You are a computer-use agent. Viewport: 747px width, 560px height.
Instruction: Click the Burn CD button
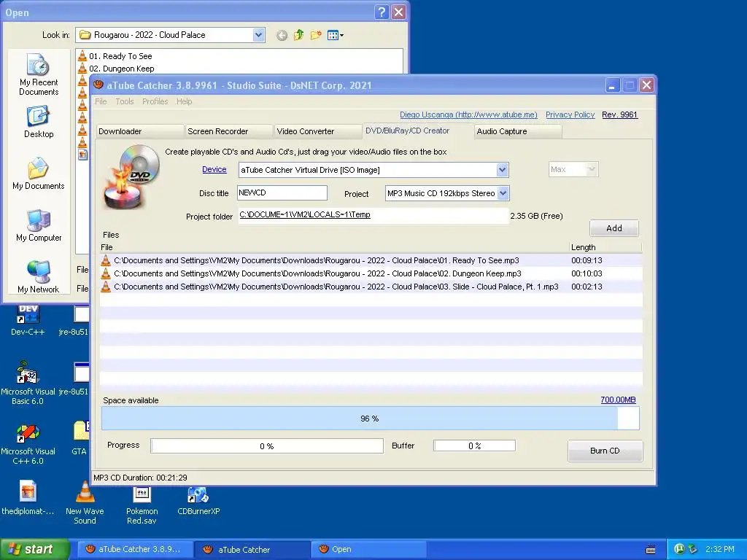coord(605,451)
